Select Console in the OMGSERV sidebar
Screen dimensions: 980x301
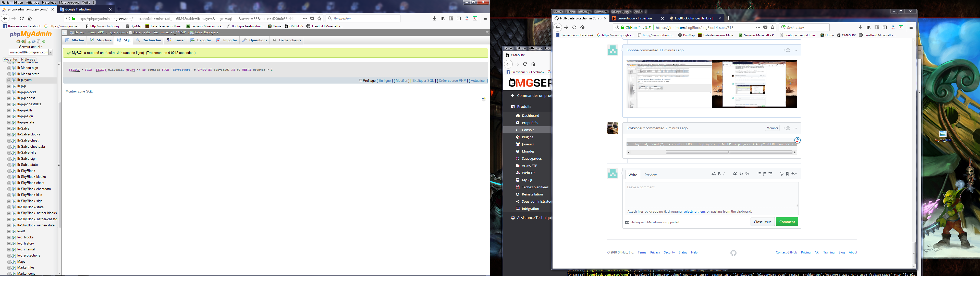tap(528, 130)
